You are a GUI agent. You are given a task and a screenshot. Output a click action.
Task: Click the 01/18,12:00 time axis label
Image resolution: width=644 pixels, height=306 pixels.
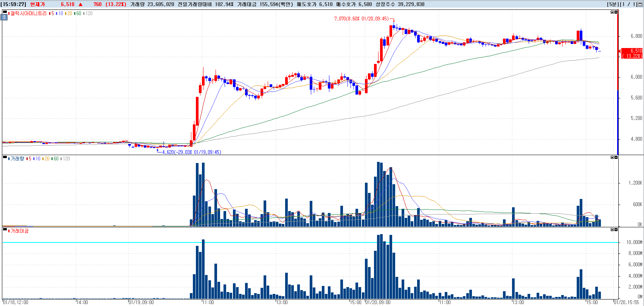click(16, 302)
